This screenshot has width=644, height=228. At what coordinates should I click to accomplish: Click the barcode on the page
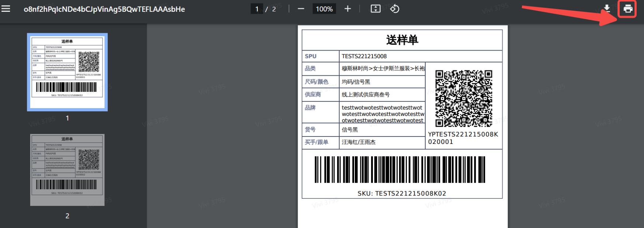[x=400, y=169]
